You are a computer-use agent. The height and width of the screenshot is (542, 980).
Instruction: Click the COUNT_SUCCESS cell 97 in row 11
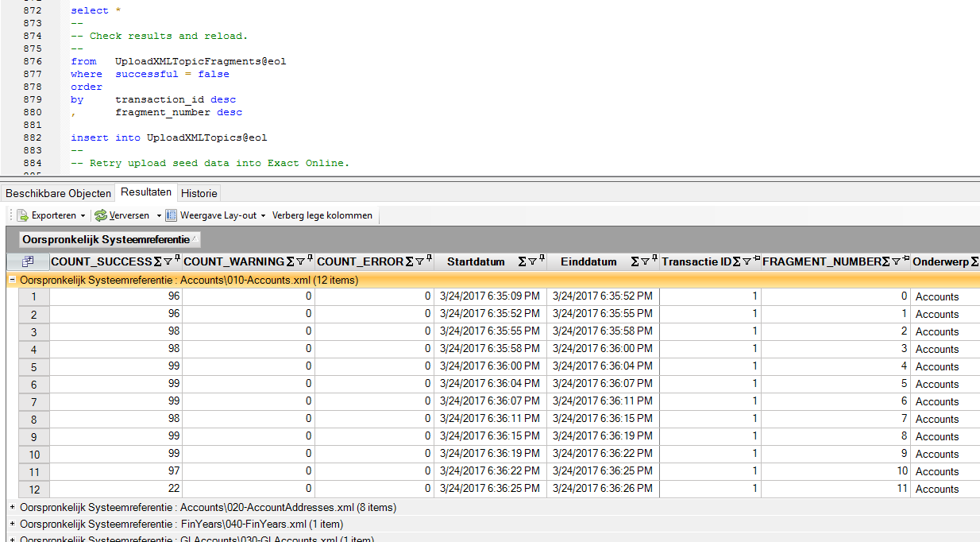point(116,471)
